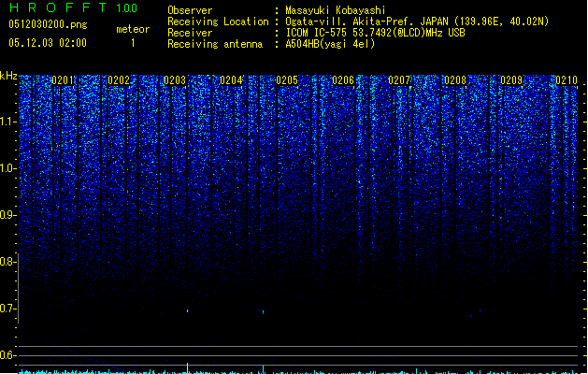Image resolution: width=588 pixels, height=374 pixels.
Task: Click the cyan echo dot before 0205
Action: point(264,311)
